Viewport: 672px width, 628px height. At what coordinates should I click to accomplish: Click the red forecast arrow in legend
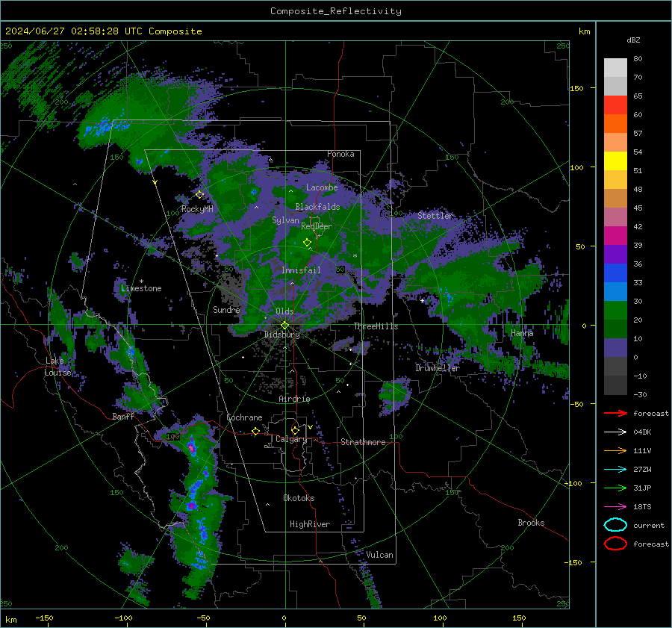pyautogui.click(x=615, y=413)
